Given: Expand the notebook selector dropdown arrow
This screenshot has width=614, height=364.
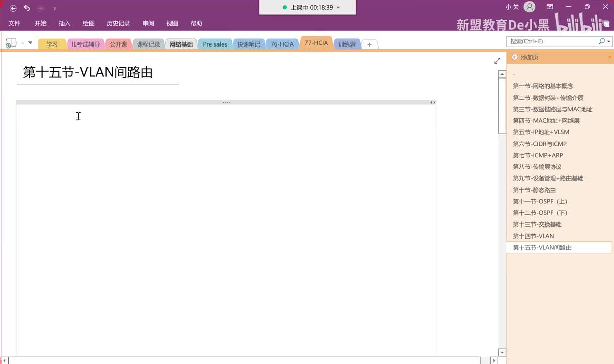Looking at the screenshot, I should tap(30, 43).
